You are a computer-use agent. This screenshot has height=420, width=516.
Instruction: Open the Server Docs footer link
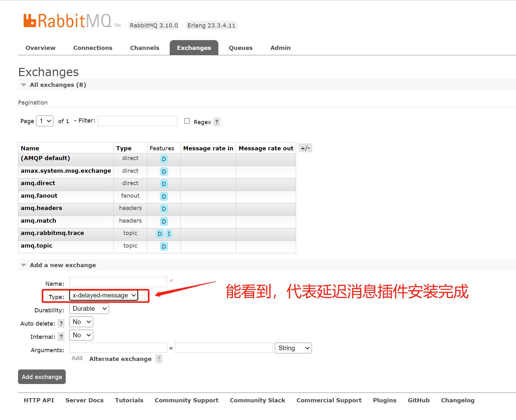[84, 400]
